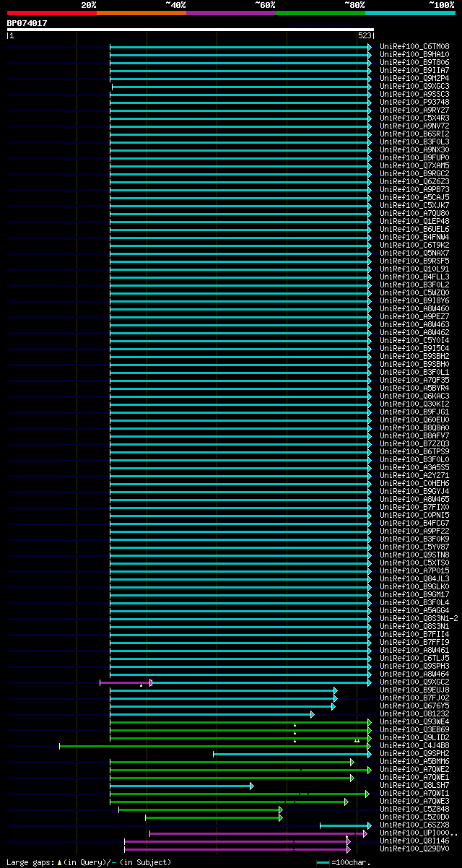Select the label UniRef100_A9PEZ7
The image size is (462, 868).
tap(414, 316)
